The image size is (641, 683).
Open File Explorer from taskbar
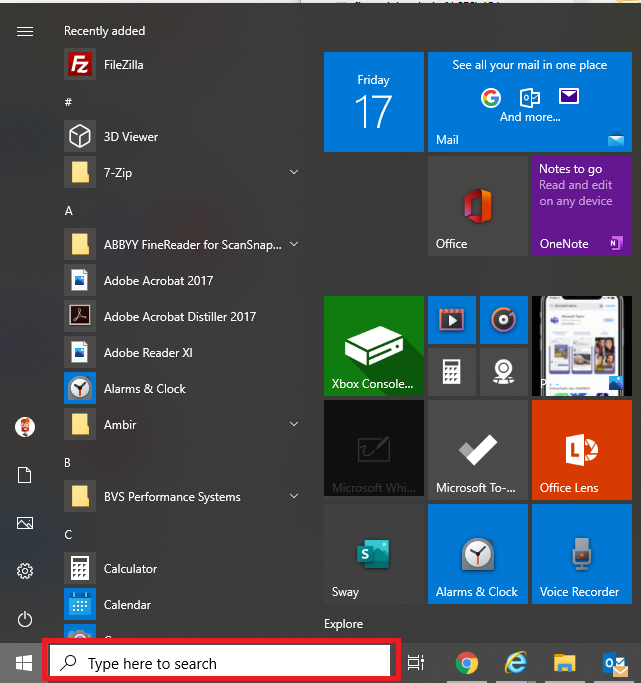coord(565,663)
